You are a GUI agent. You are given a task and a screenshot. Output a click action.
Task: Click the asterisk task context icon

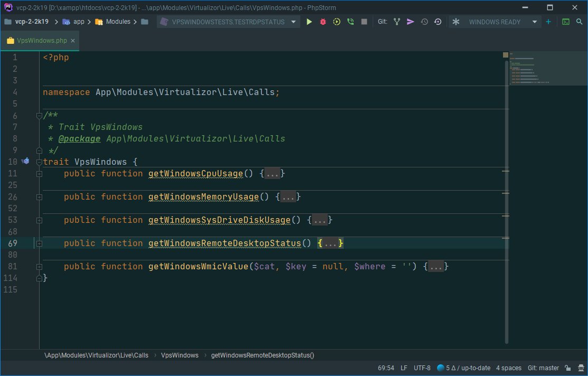pyautogui.click(x=456, y=22)
